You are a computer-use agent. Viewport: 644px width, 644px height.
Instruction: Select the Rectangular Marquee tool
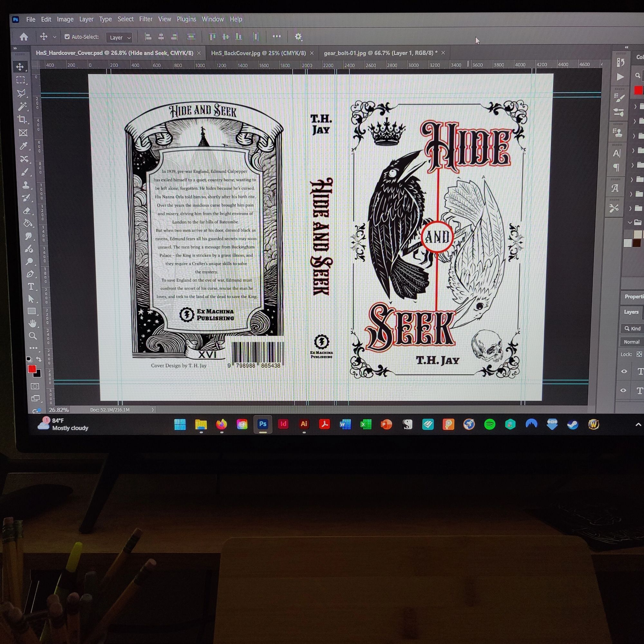[21, 80]
